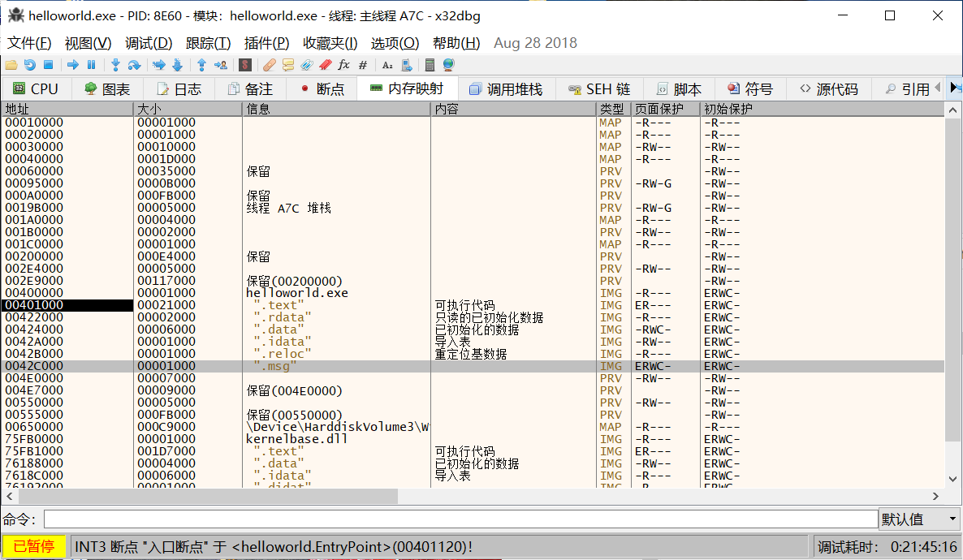The image size is (963, 560).
Task: Click the Step Into icon
Action: 114,64
